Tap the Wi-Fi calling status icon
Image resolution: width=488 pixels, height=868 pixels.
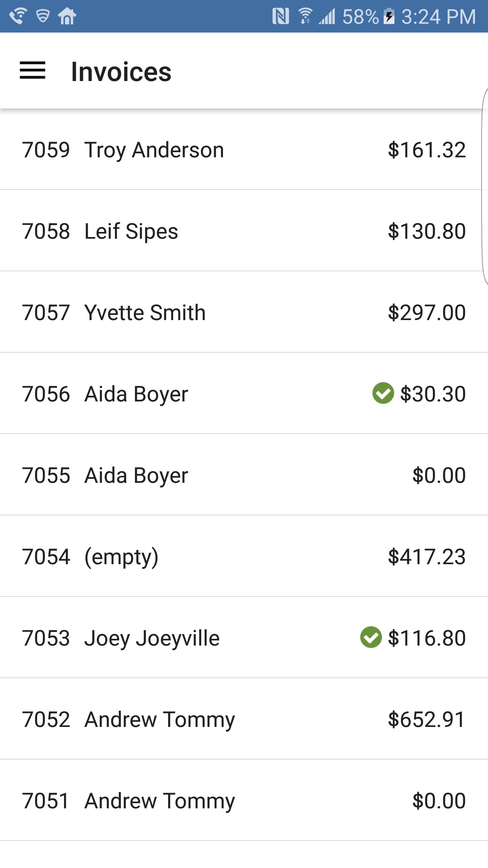pos(18,16)
